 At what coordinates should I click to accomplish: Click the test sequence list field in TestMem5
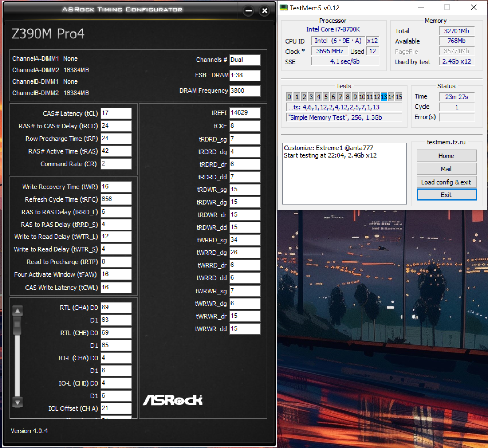(344, 107)
